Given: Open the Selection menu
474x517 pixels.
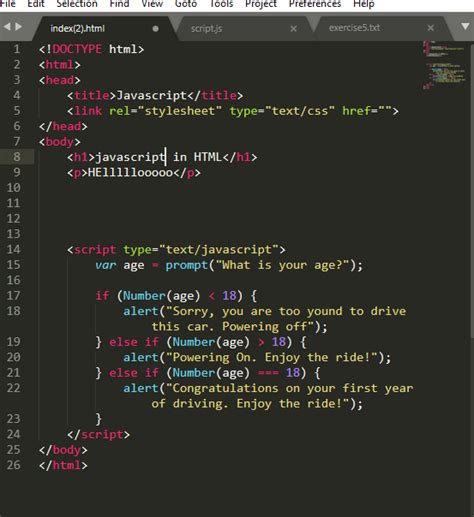Looking at the screenshot, I should tap(77, 4).
